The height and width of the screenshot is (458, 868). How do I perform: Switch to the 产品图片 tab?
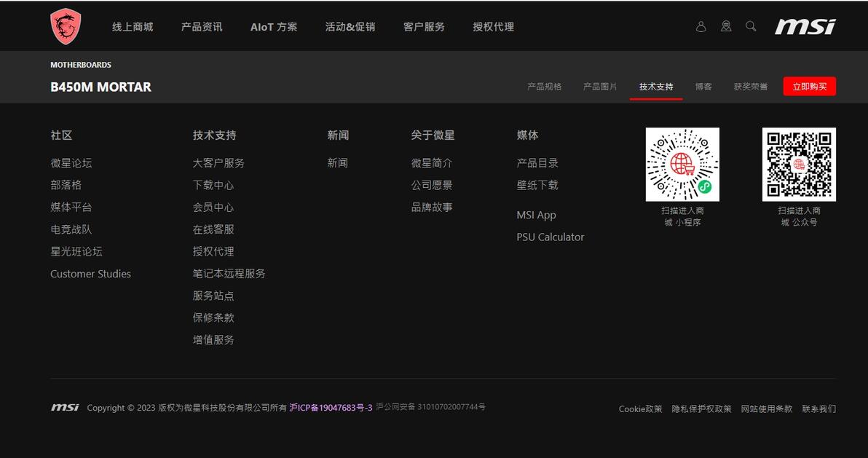(600, 87)
